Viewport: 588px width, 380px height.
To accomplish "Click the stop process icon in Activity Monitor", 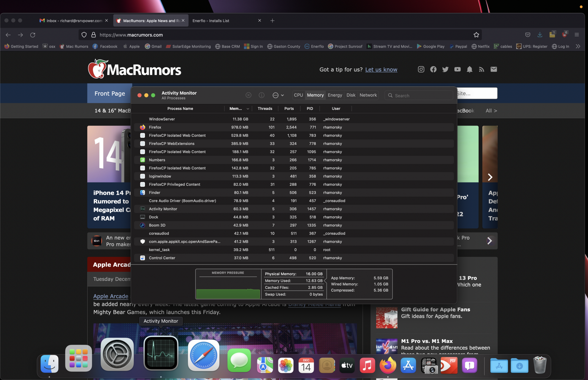I will coord(248,95).
